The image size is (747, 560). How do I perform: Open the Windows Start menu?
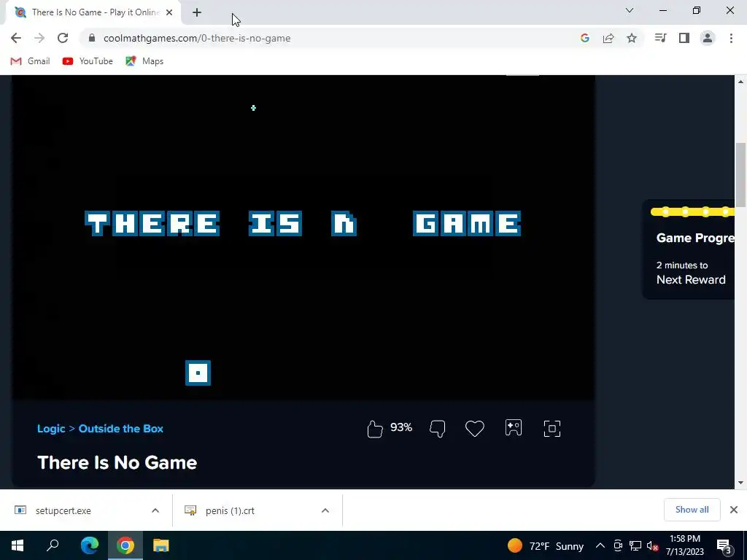coord(18,545)
